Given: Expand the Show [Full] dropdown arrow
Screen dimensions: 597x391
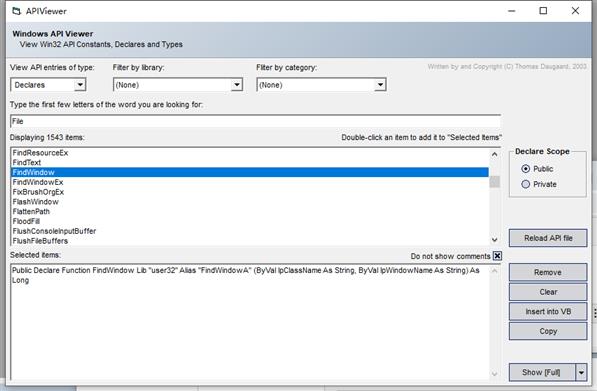Looking at the screenshot, I should click(581, 372).
